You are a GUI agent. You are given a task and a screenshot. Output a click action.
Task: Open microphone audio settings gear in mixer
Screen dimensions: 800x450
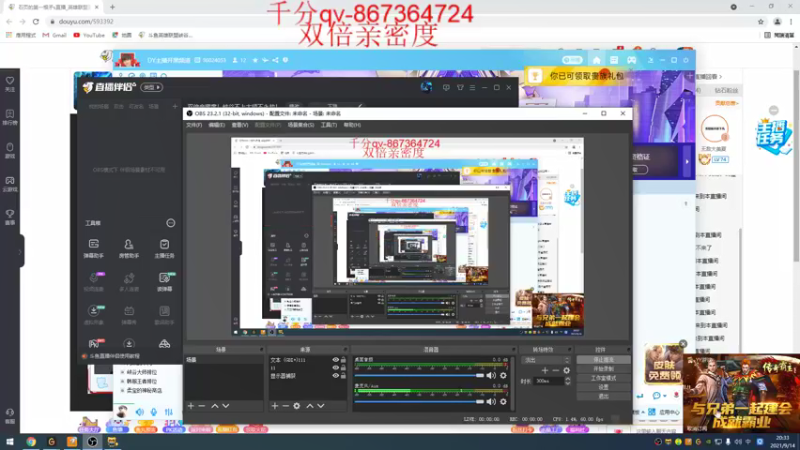click(x=504, y=402)
